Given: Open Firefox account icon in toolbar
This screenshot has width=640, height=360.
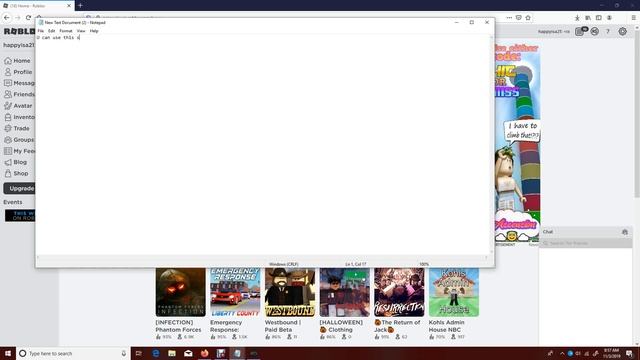Looking at the screenshot, I should [609, 18].
